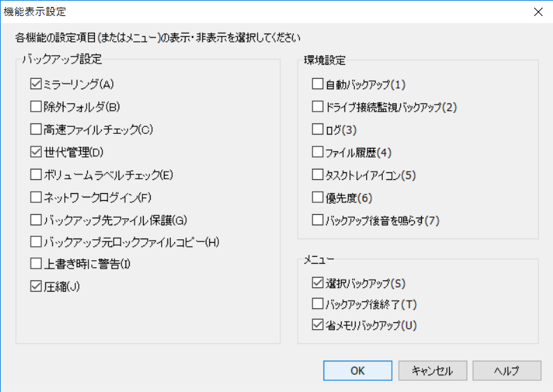The height and width of the screenshot is (392, 553).
Task: Check the ファイル履歴(4) checkbox
Action: point(318,152)
